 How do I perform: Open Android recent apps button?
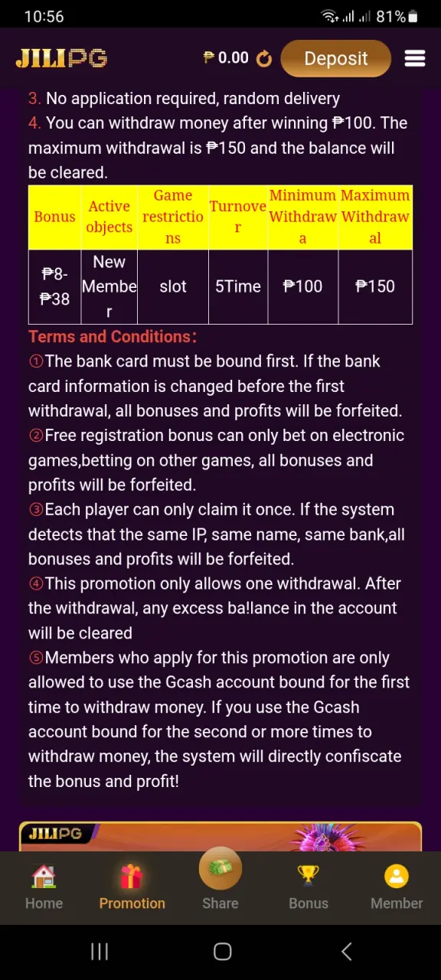tap(100, 952)
